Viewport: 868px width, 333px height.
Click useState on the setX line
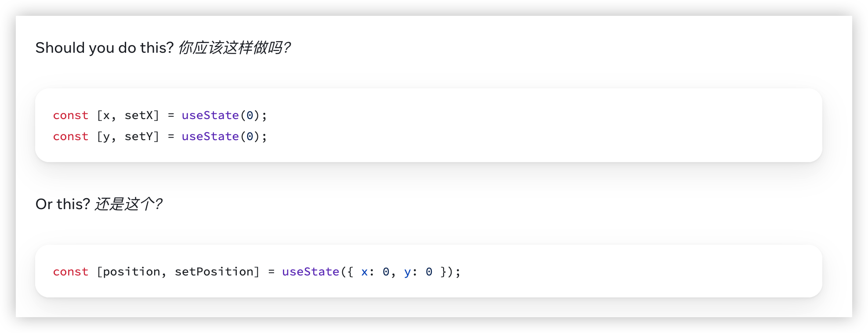pos(210,115)
